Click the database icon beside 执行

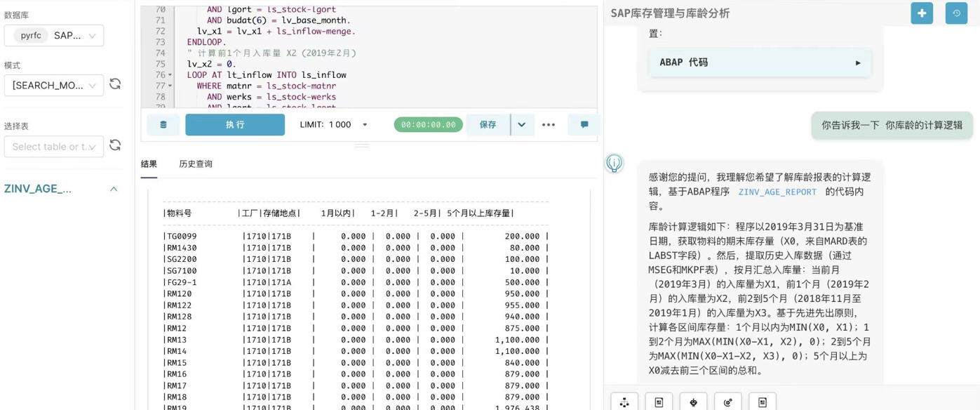(x=163, y=125)
